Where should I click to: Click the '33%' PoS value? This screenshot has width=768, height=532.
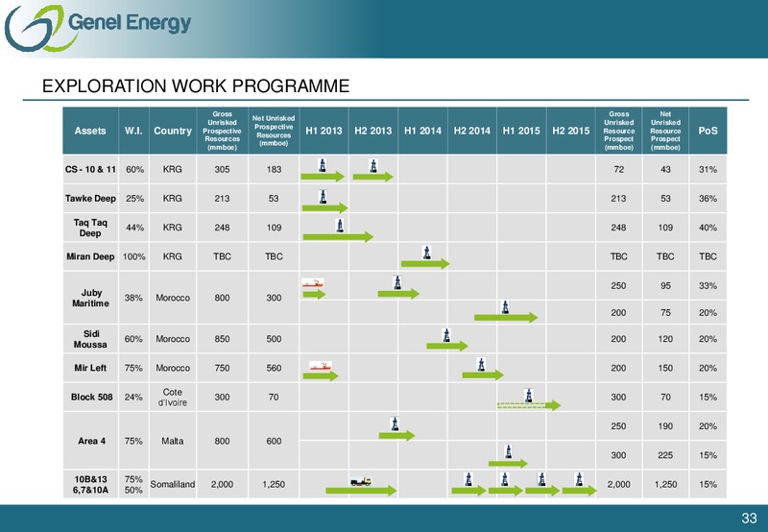click(x=708, y=285)
